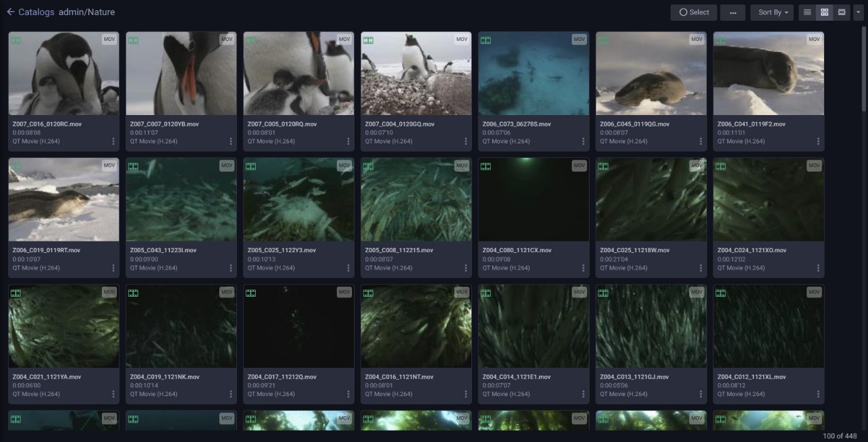Click filename Z007_C005_0120RQ.mov

coord(282,124)
